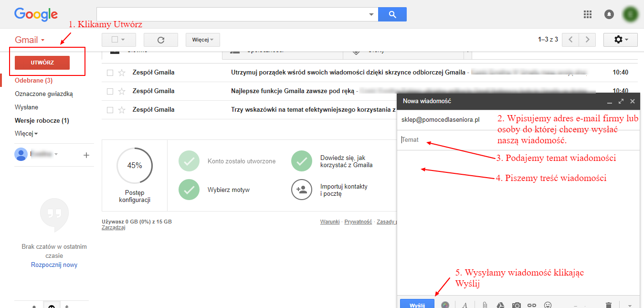Tick the checkbox for 'Najlepsze funkcje' message
Image resolution: width=644 pixels, height=308 pixels.
110,91
